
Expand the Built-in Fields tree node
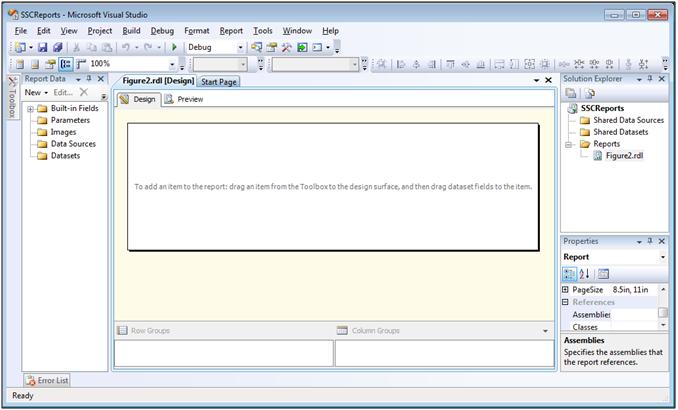[30, 109]
